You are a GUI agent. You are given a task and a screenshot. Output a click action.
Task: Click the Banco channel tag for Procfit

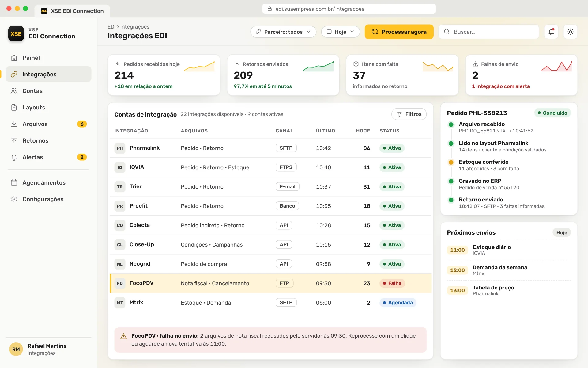click(287, 206)
